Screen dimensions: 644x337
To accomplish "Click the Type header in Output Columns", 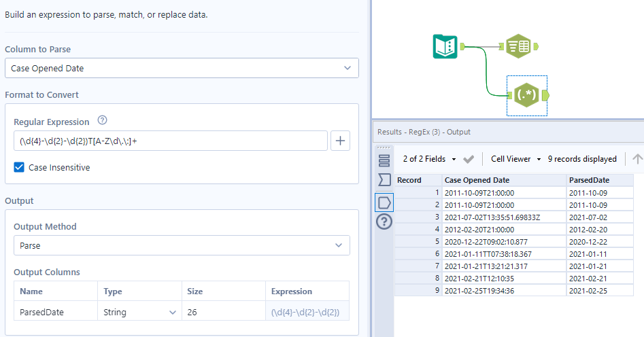I will pyautogui.click(x=139, y=291).
